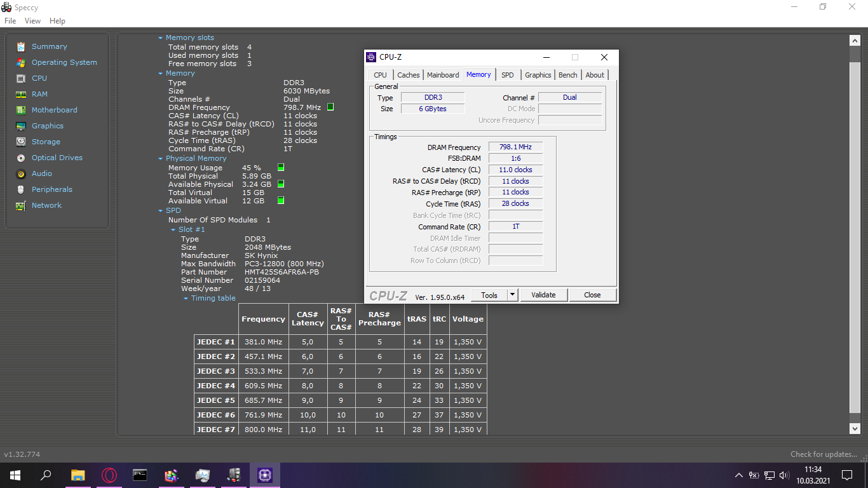Select the Operating System Windows icon
This screenshot has height=488, width=868.
[x=21, y=62]
